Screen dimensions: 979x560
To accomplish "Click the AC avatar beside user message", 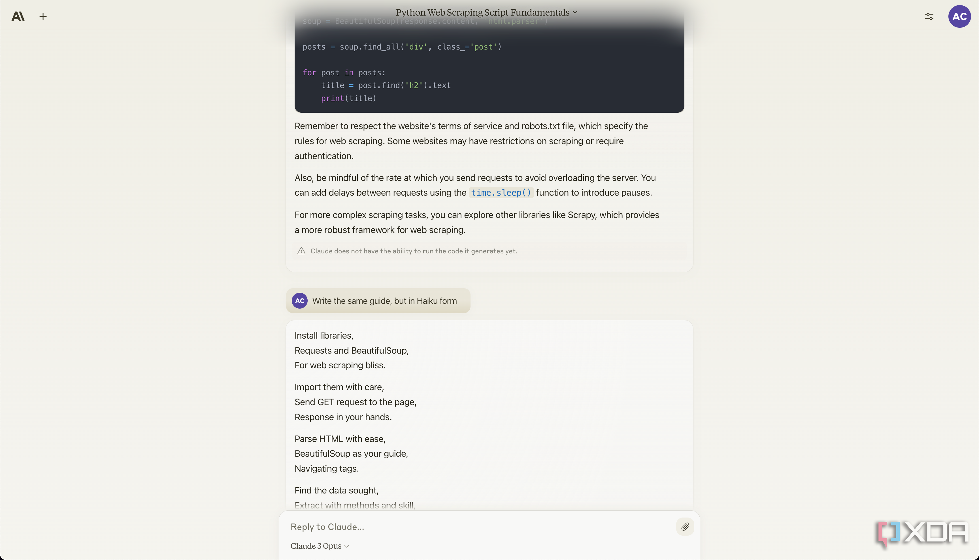I will pyautogui.click(x=300, y=301).
